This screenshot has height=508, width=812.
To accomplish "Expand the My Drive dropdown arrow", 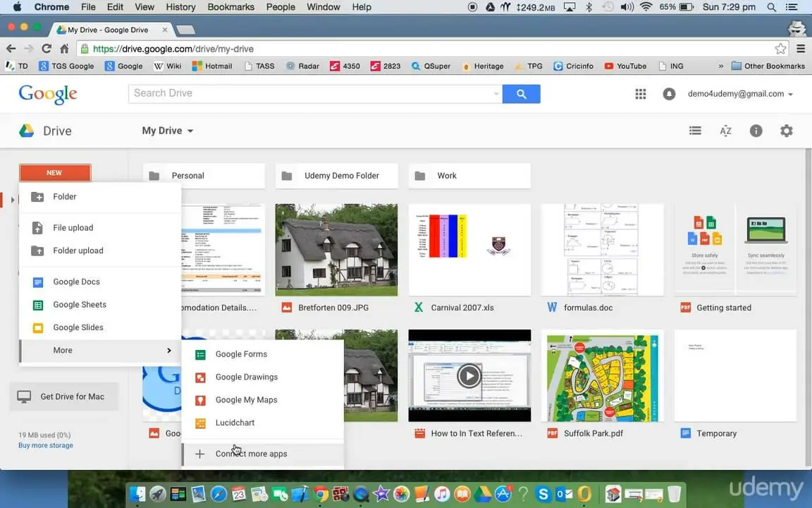I will [190, 131].
